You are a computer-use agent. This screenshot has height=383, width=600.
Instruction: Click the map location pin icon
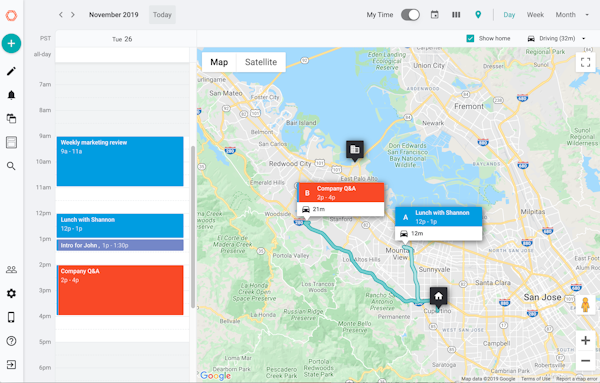click(x=478, y=15)
